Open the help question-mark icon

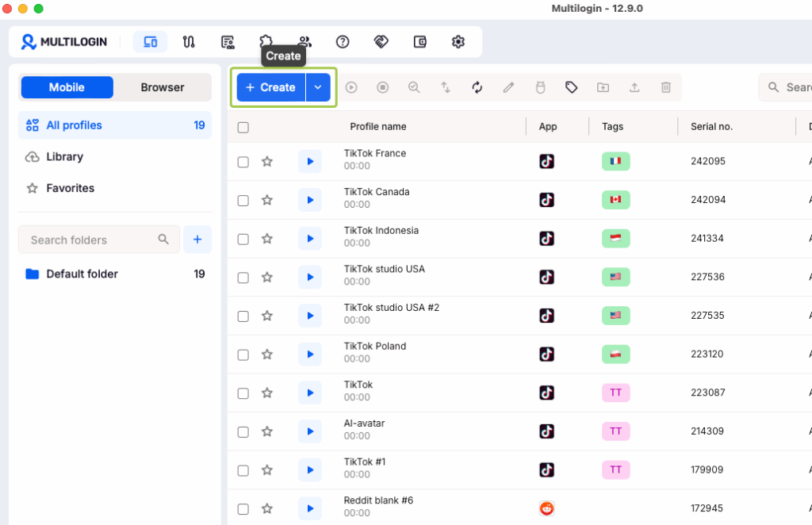pyautogui.click(x=343, y=42)
